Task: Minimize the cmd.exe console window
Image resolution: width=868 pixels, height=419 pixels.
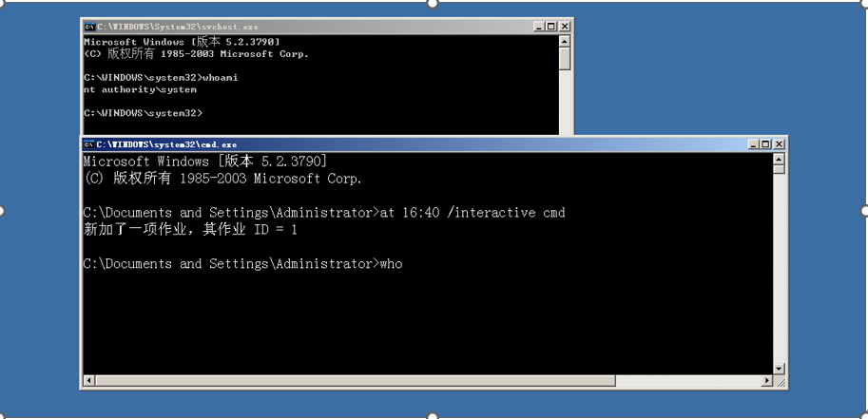Action: click(x=753, y=144)
